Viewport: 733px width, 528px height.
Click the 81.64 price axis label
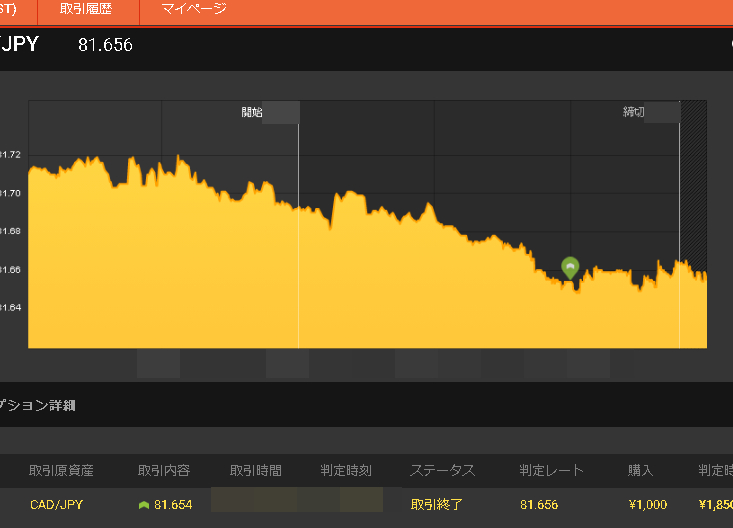click(10, 308)
